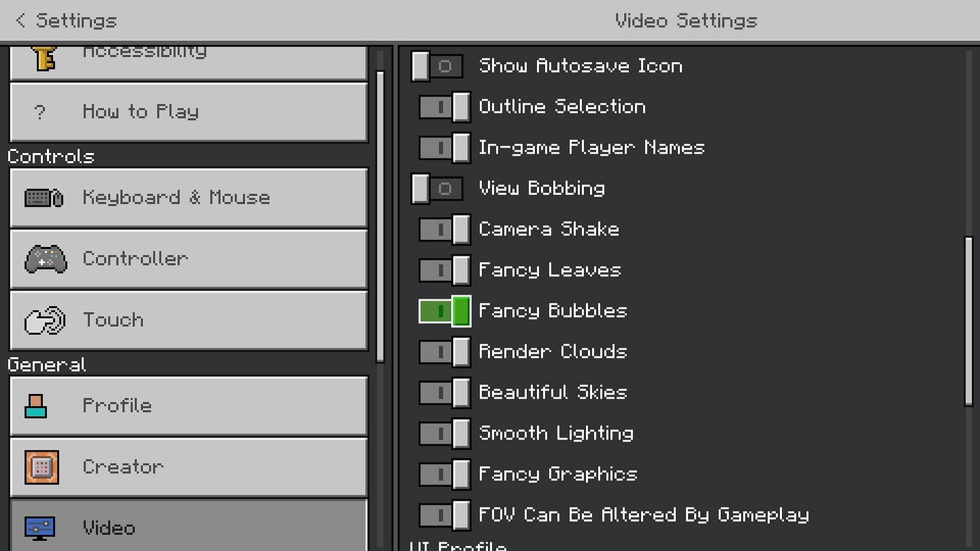Click the Creator panel icon
Screen dimensions: 980x551
tap(41, 466)
